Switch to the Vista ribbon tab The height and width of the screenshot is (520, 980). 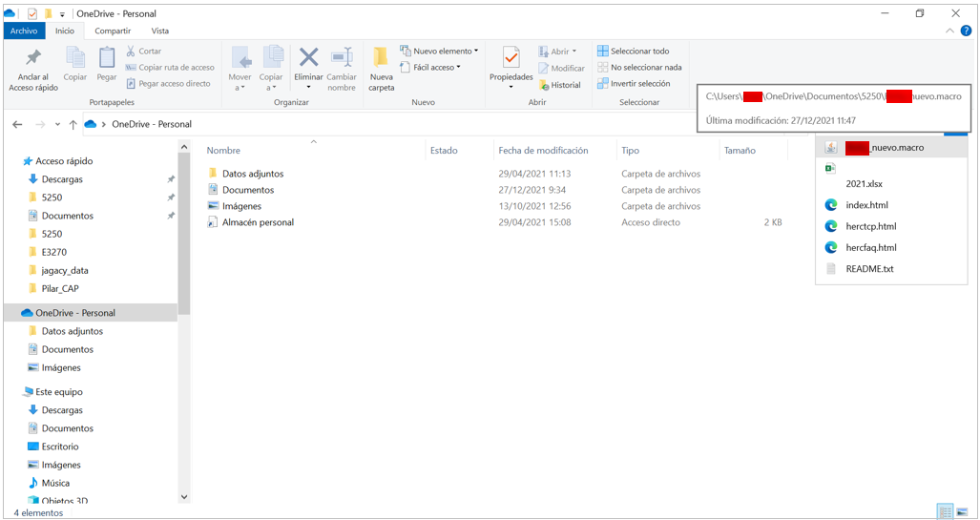[159, 31]
